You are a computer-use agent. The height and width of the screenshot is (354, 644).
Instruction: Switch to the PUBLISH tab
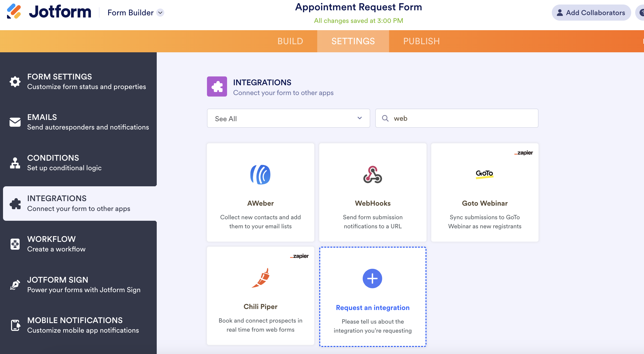(x=421, y=41)
